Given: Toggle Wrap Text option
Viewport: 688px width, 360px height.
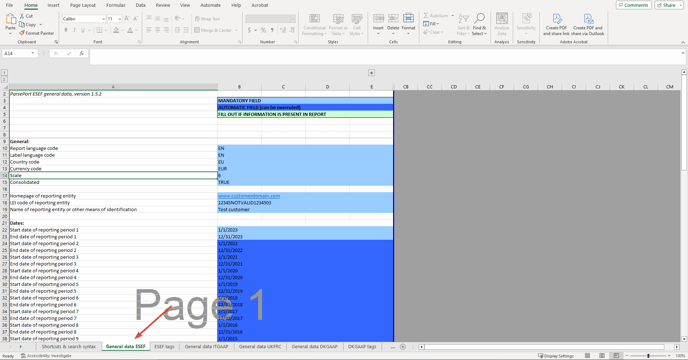Looking at the screenshot, I should pos(207,19).
